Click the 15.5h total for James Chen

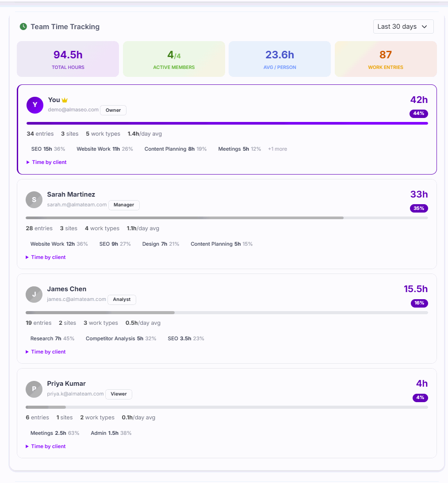pos(416,289)
